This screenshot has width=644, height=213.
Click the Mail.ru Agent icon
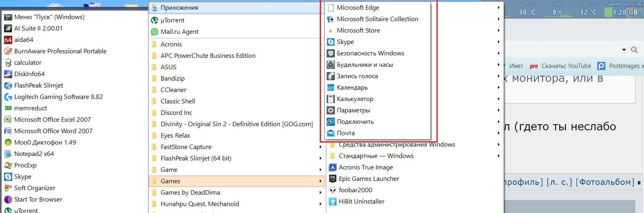pos(155,32)
